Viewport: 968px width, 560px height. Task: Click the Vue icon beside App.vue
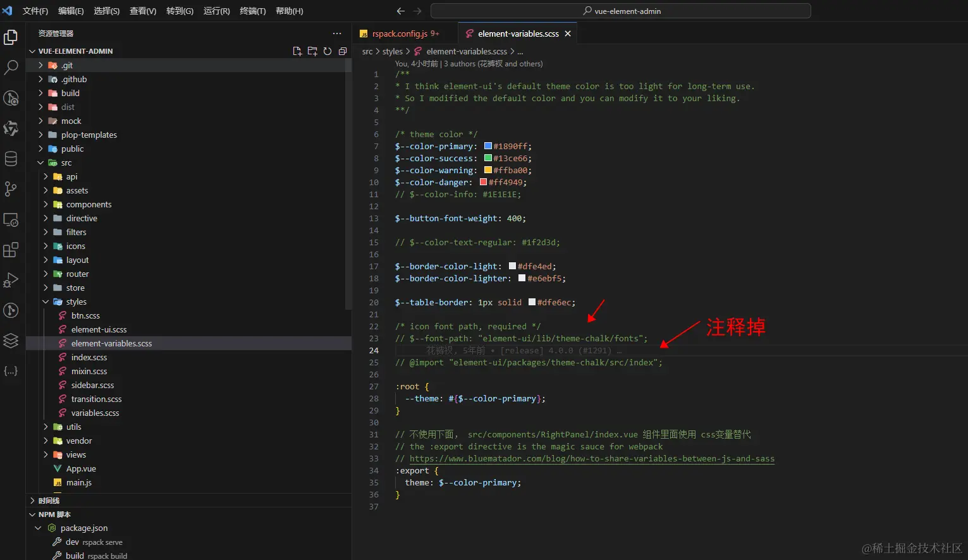pyautogui.click(x=58, y=468)
